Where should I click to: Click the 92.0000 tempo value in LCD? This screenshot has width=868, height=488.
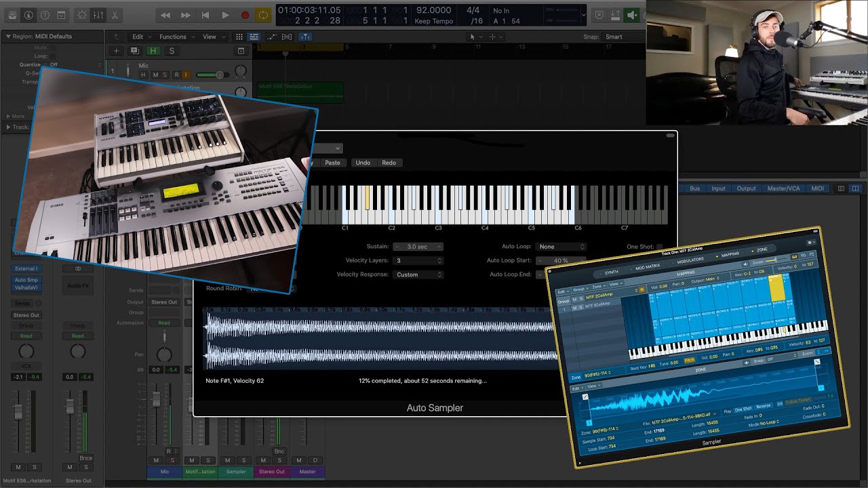coord(433,10)
